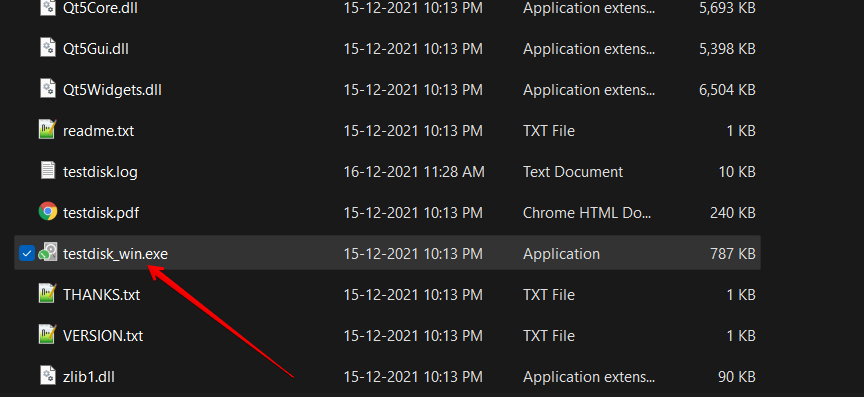Click the Qt5Gui.dll file name

pos(96,49)
